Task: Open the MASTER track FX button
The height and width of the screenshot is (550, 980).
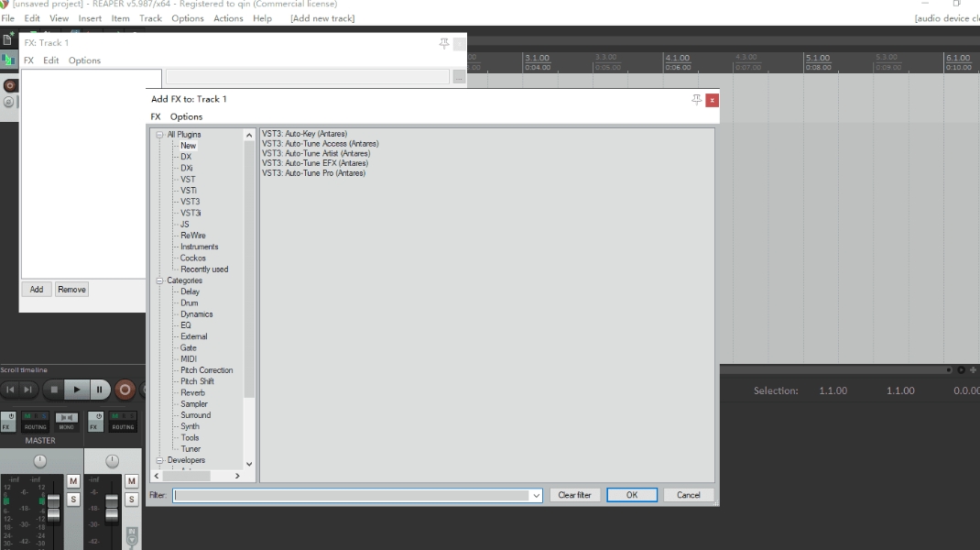Action: [8, 422]
